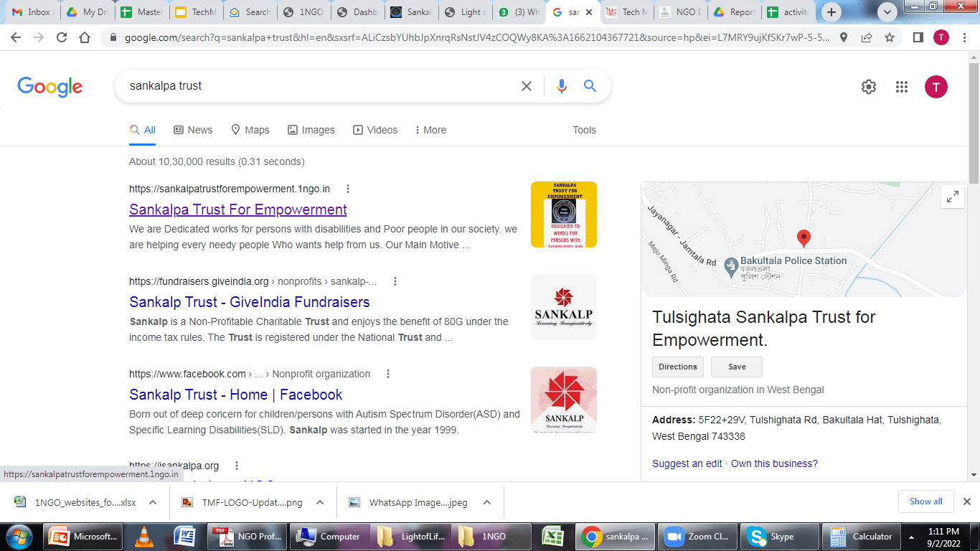Open options for sankalpatrustforempowerment.1ngo.in result

tap(348, 189)
